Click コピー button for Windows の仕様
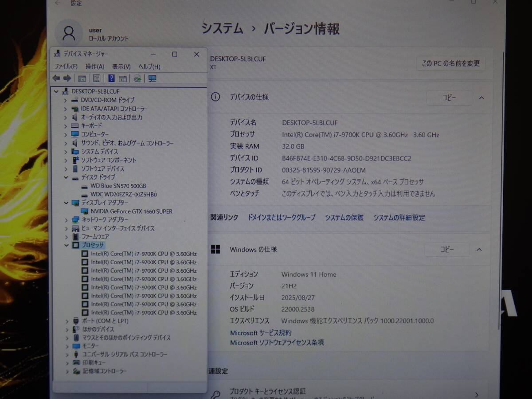Screen dimensions: 532x399 447,250
